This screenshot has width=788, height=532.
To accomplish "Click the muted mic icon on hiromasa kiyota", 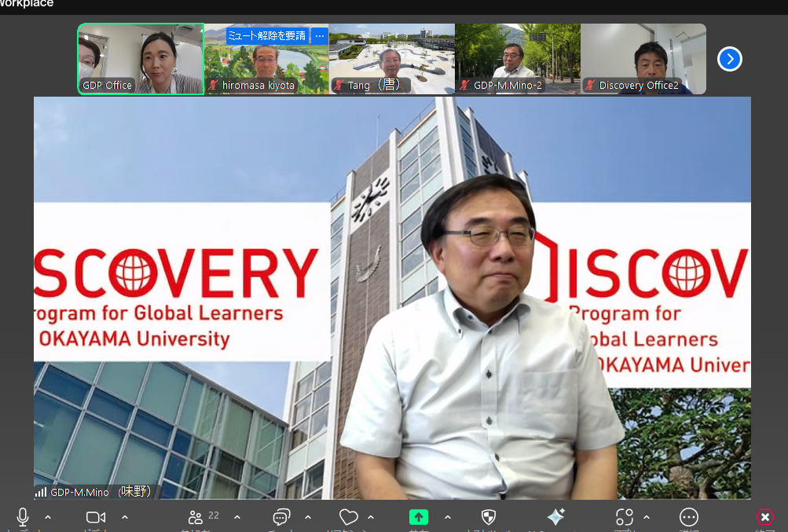I will 213,85.
